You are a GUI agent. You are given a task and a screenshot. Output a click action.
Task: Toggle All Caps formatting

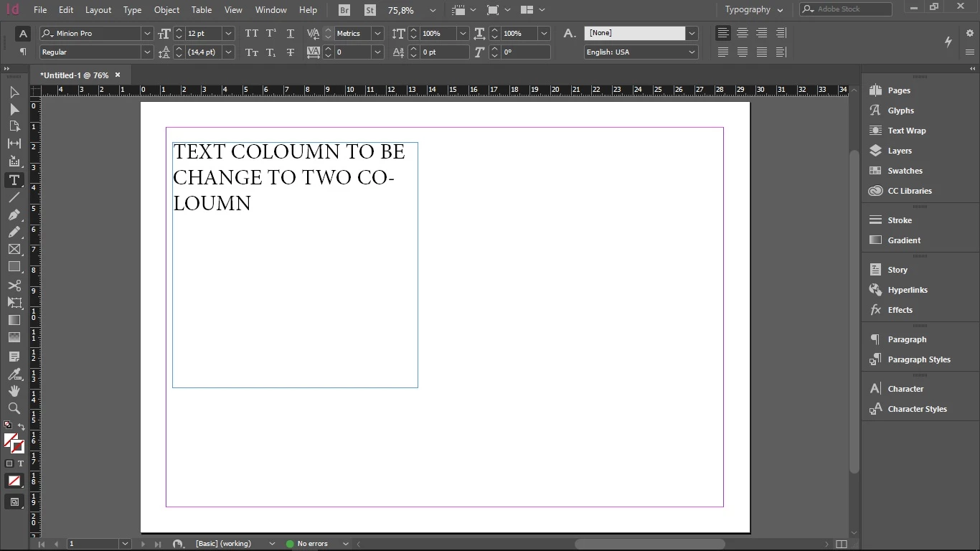(x=251, y=34)
